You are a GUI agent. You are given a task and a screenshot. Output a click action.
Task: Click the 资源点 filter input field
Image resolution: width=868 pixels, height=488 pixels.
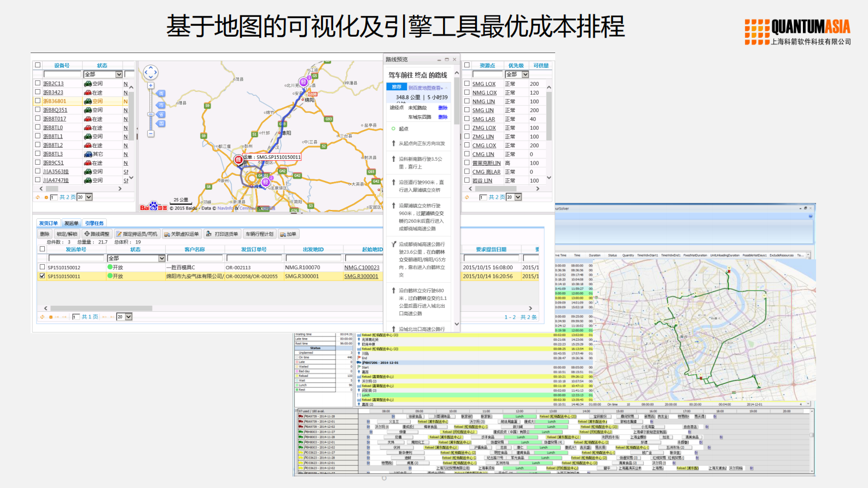coord(487,74)
